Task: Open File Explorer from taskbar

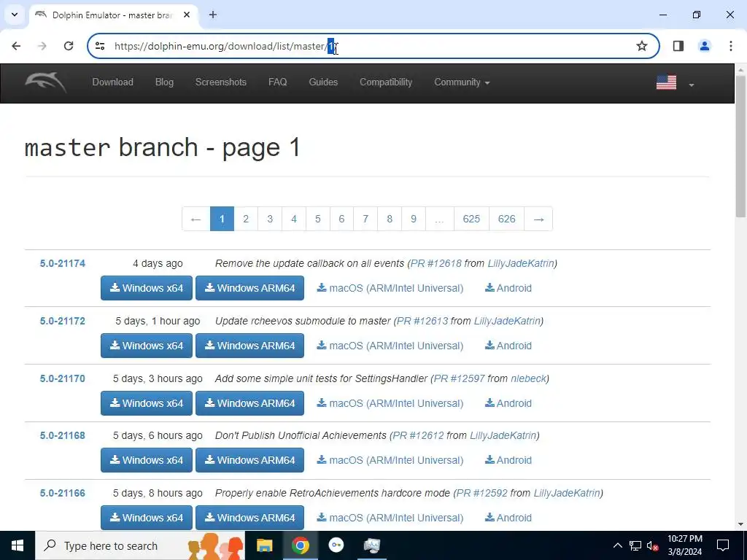Action: point(264,545)
